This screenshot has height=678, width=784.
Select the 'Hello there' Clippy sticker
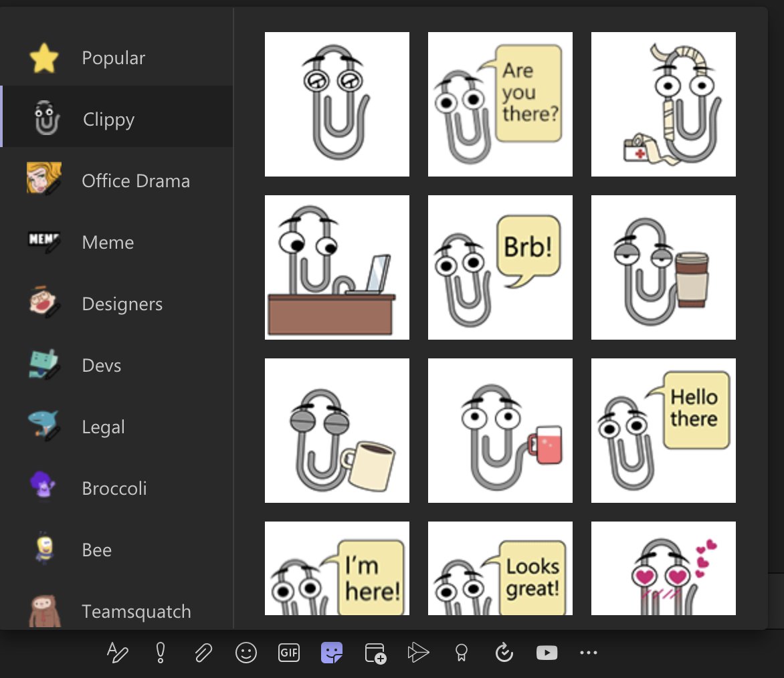tap(664, 431)
